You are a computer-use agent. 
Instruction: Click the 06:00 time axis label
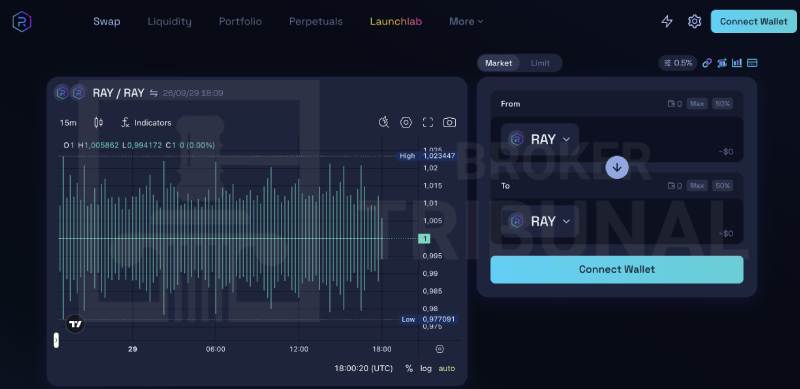click(215, 349)
